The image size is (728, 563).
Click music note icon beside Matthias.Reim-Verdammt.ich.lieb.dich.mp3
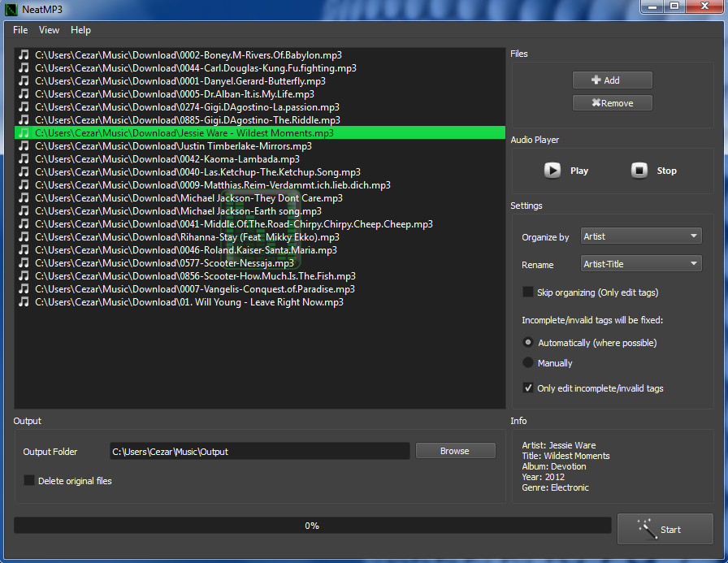24,184
